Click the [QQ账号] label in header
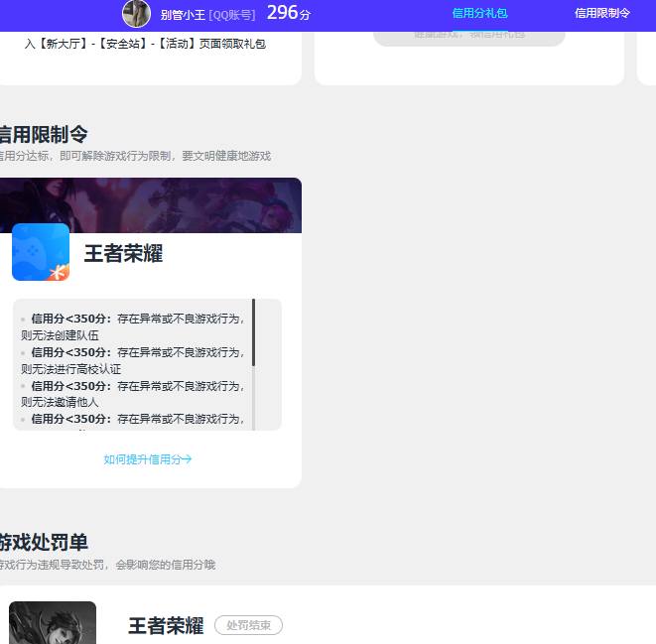The width and height of the screenshot is (656, 644). coord(232,16)
